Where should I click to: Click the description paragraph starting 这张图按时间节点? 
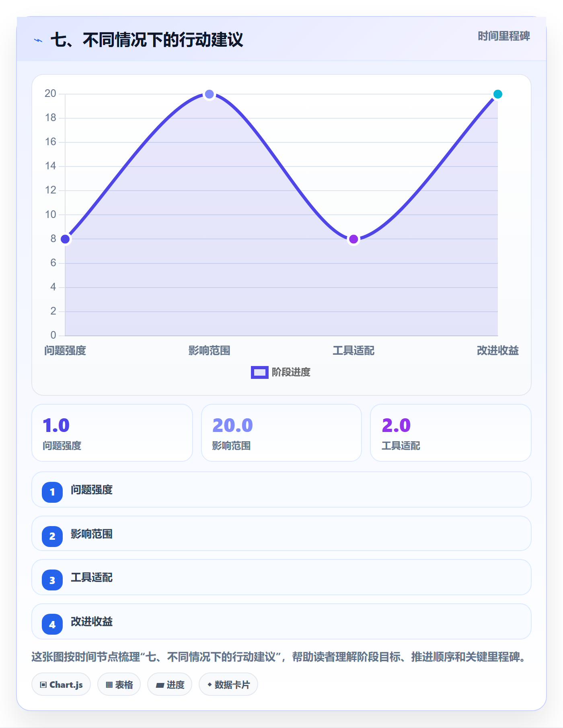pyautogui.click(x=279, y=657)
